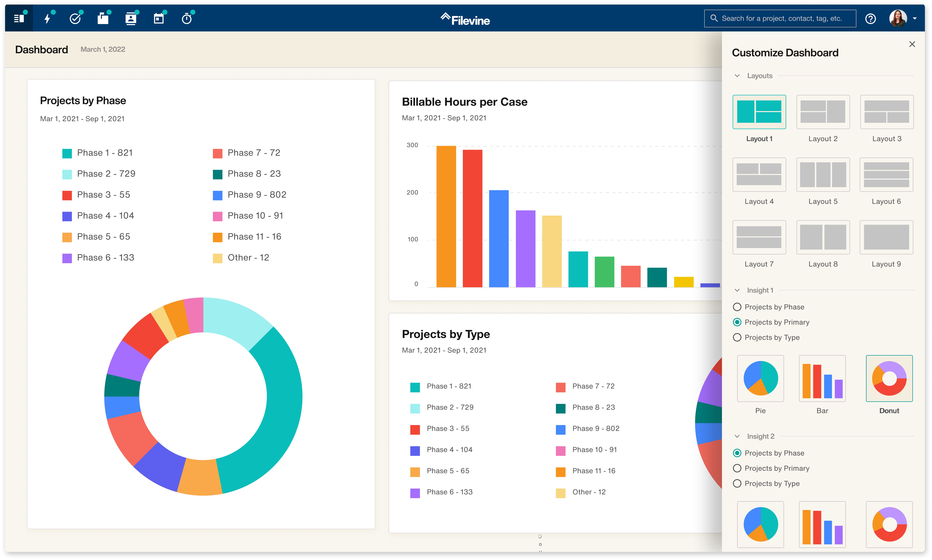Click Phase 6 - 133 swatch in Projects by Phase
Image resolution: width=932 pixels, height=560 pixels.
pos(67,258)
